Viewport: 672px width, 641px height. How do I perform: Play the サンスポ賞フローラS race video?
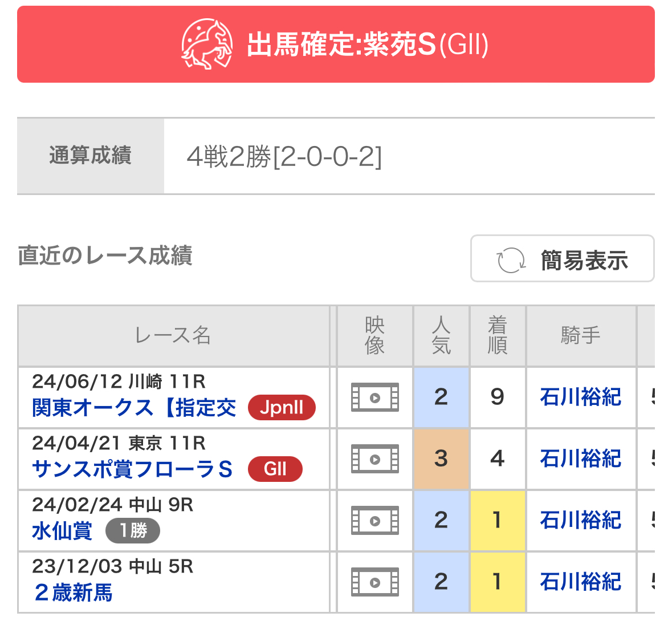click(374, 459)
